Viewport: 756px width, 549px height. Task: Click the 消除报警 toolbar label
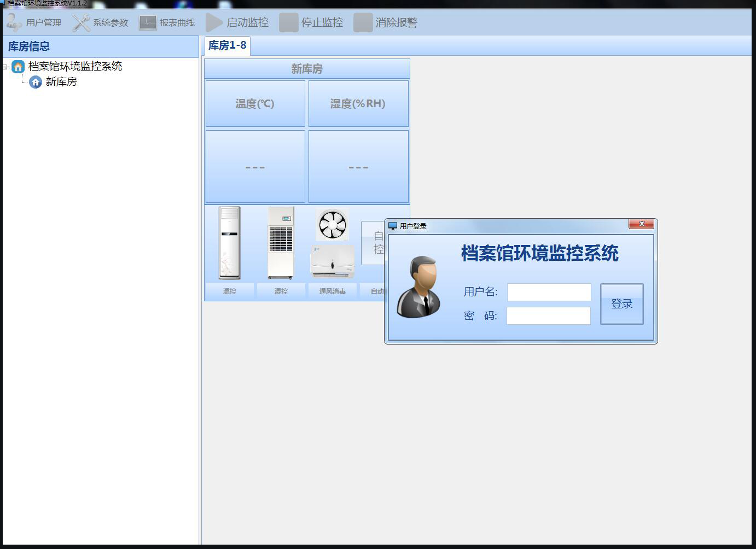click(397, 22)
